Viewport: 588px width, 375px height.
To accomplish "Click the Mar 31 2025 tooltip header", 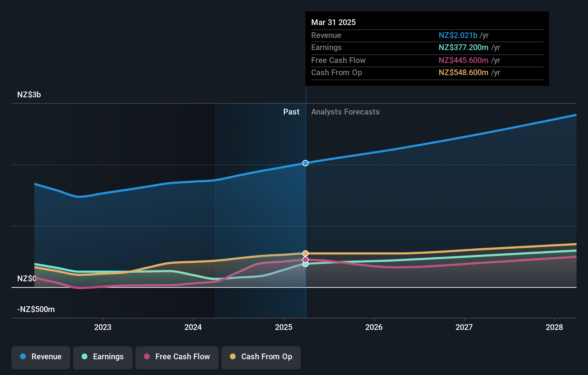I will (x=333, y=22).
